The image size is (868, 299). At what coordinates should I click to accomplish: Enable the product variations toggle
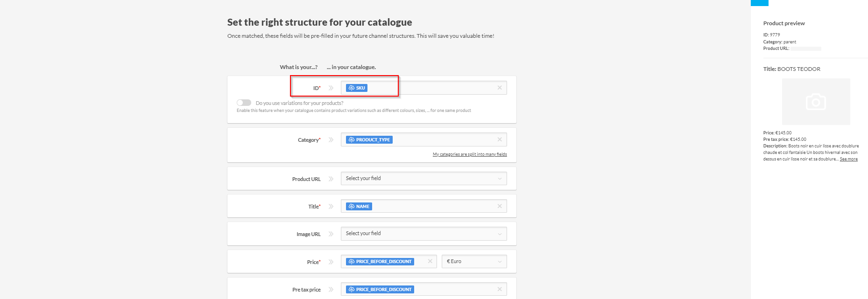coord(244,103)
